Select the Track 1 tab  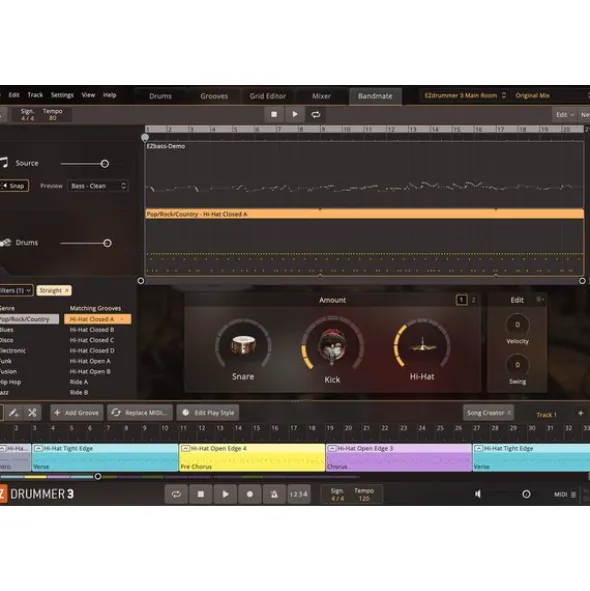(x=546, y=415)
